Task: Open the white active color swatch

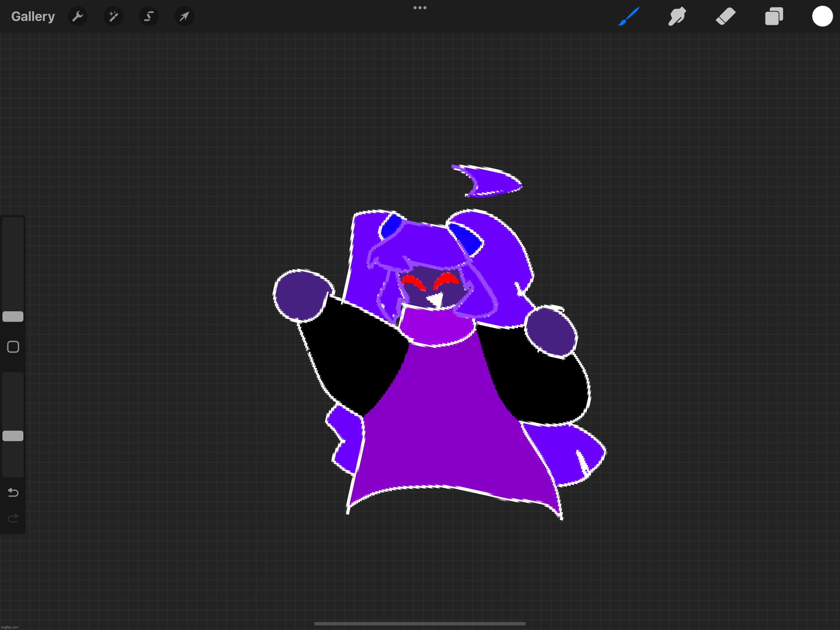Action: click(822, 16)
